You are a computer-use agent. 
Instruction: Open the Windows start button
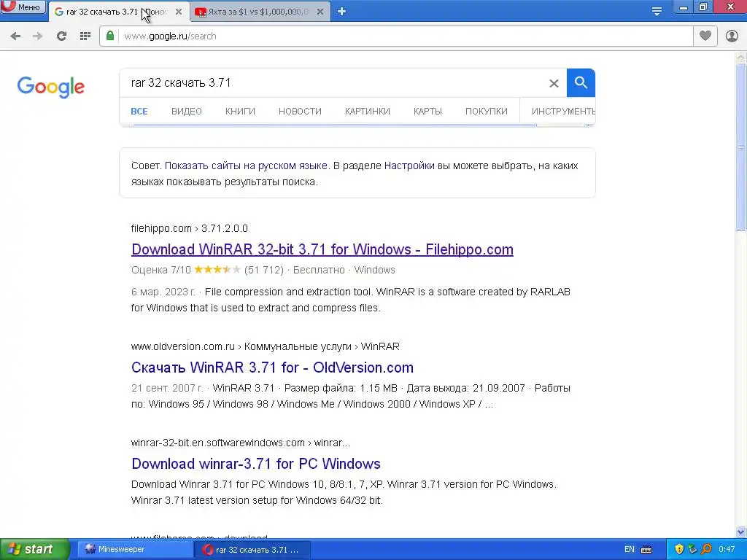click(x=35, y=550)
